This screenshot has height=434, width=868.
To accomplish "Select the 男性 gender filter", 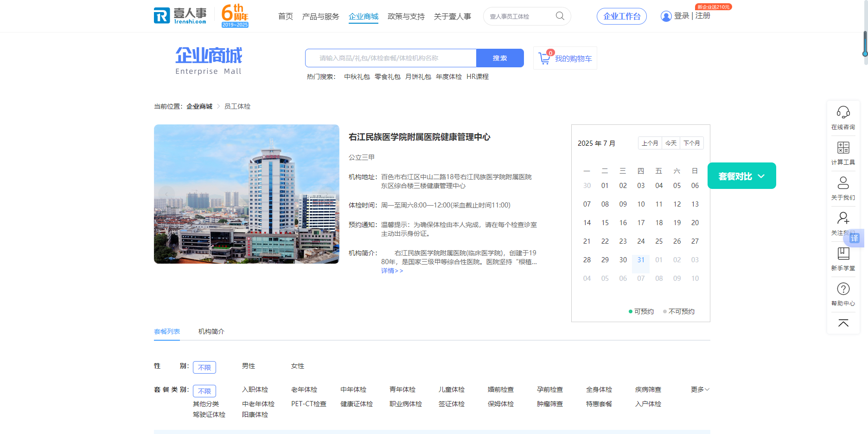I will tap(249, 366).
